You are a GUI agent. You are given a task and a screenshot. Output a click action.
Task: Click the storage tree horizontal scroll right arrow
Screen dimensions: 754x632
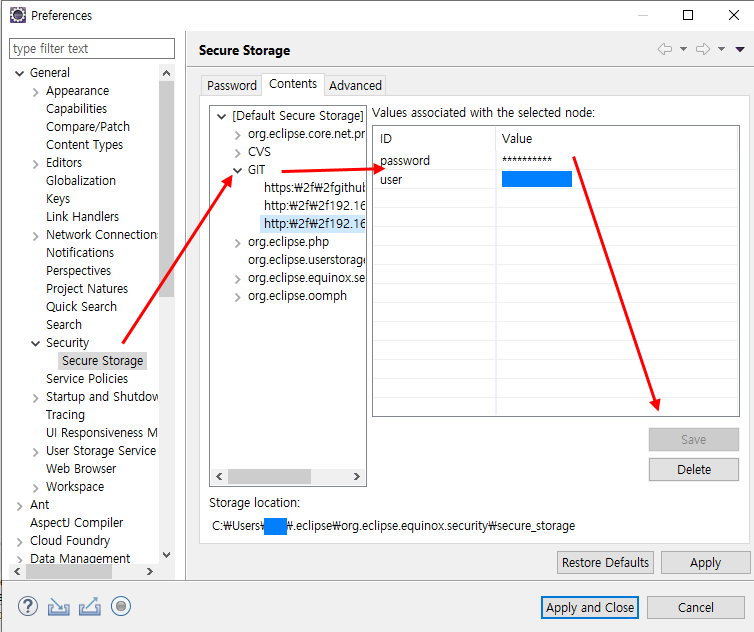356,477
